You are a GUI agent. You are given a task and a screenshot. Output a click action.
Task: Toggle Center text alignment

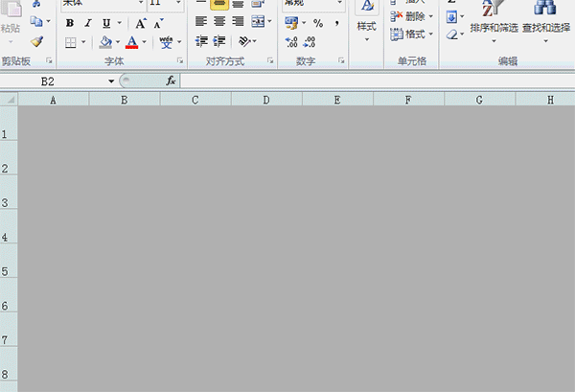219,21
